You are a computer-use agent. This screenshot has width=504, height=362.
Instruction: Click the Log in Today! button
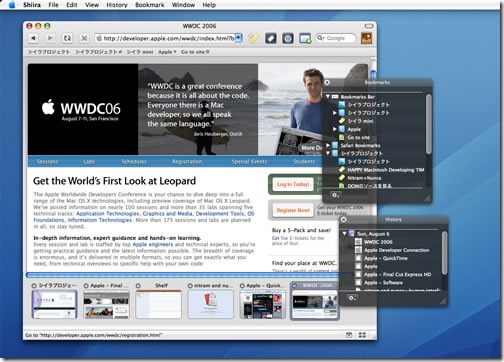click(293, 184)
